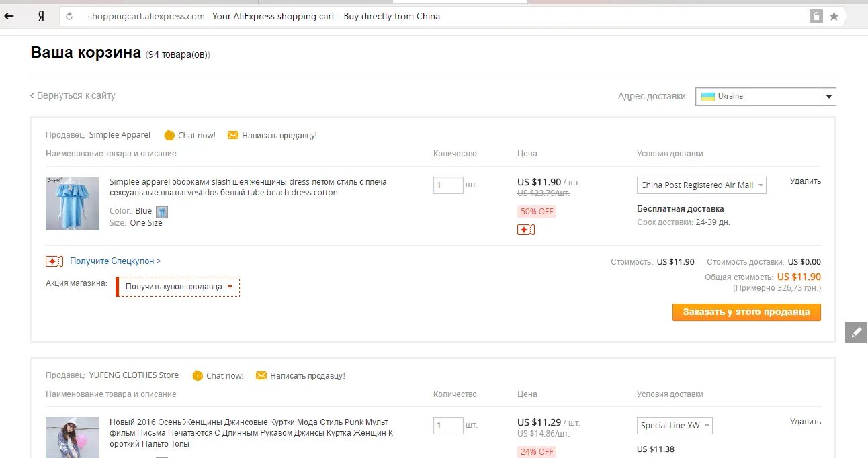Open the Yandex 'Я' home icon

(x=41, y=16)
